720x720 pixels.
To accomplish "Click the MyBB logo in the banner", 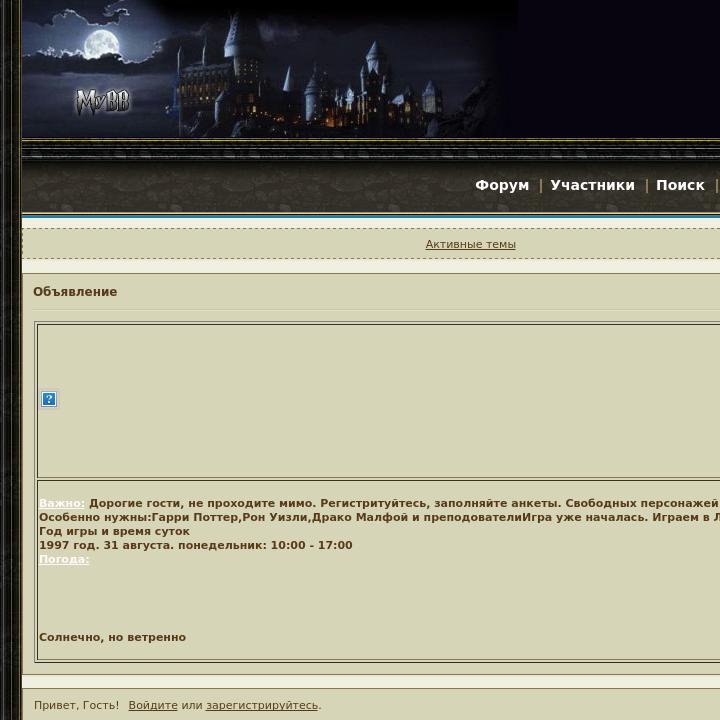I will tap(103, 102).
